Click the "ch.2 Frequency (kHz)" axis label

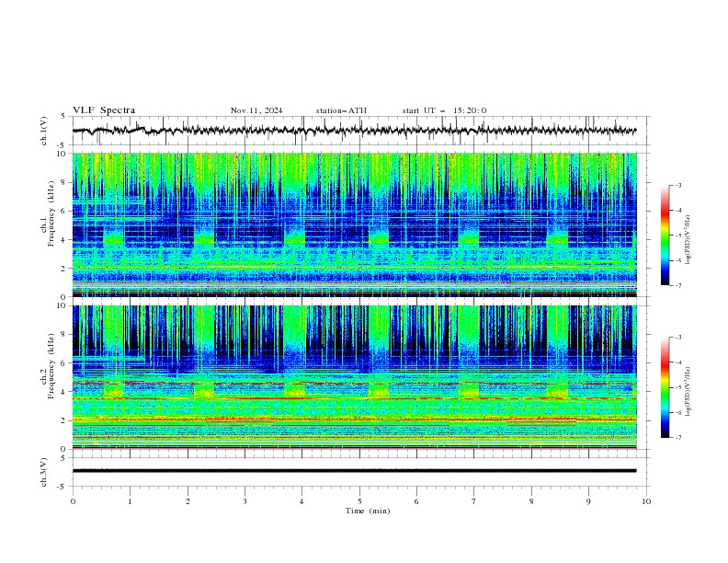coord(48,366)
